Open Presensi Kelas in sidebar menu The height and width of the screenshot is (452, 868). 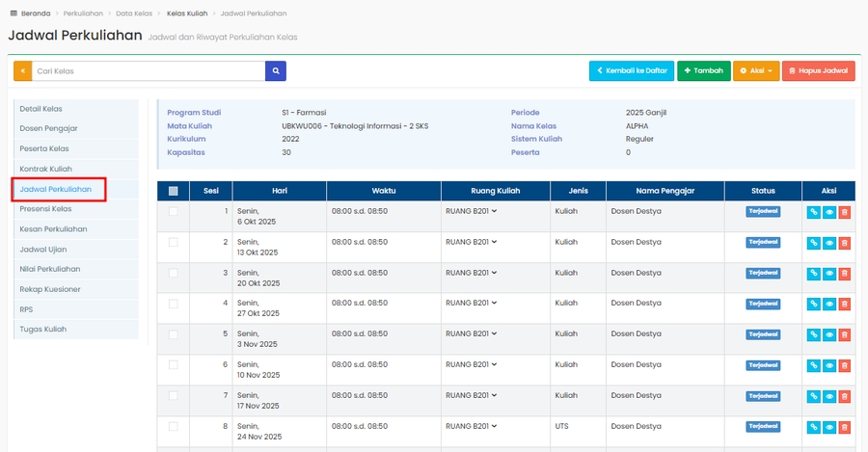(45, 209)
